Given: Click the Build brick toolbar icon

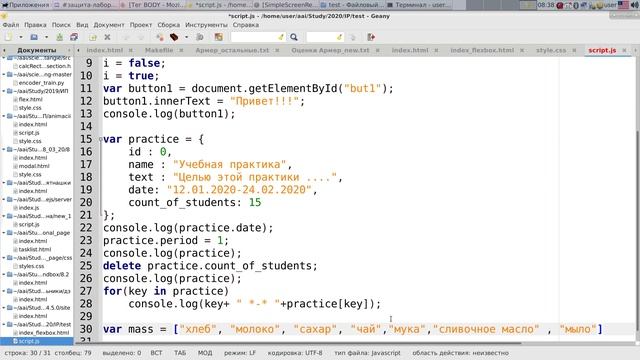Looking at the screenshot, I should [174, 37].
